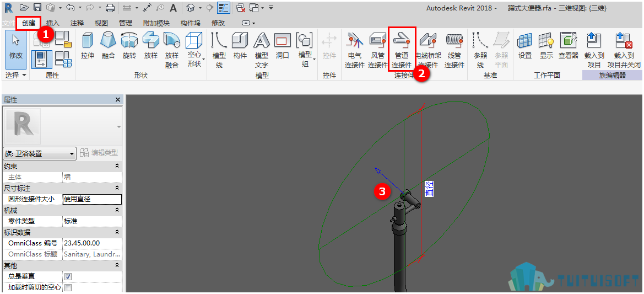The height and width of the screenshot is (294, 644).
Task: Switch to the 插入 (Insert) ribbon tab
Action: [53, 23]
